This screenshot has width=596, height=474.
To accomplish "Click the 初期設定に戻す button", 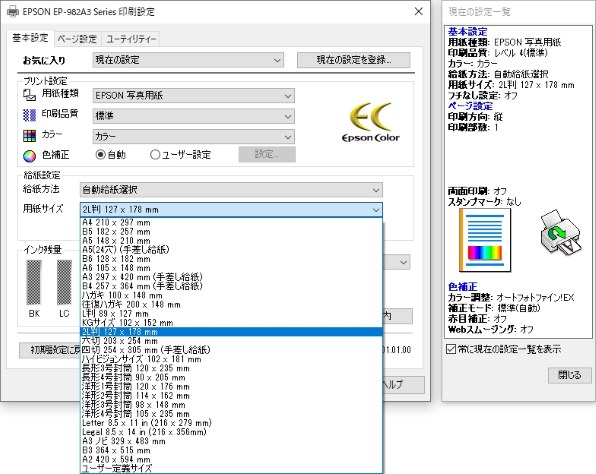I will tap(50, 350).
